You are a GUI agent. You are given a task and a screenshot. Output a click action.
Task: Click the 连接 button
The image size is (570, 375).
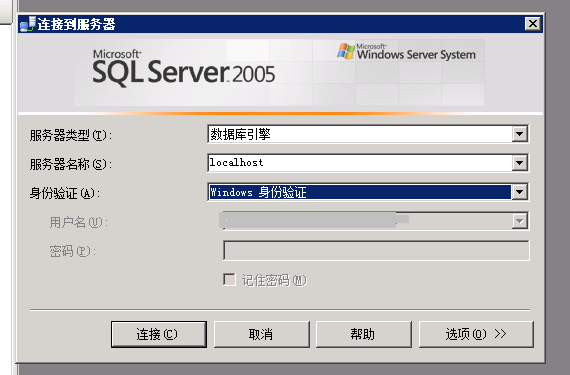(x=159, y=334)
